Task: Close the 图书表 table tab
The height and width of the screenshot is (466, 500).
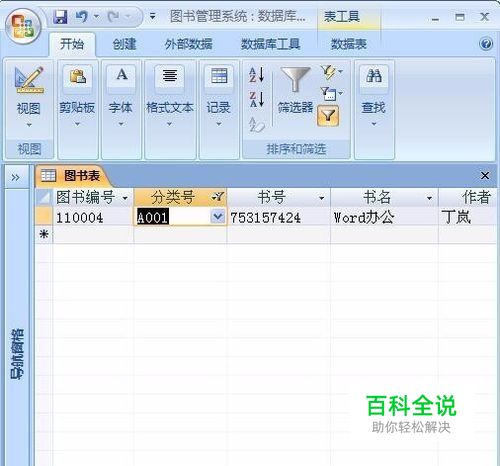Action: tap(485, 176)
